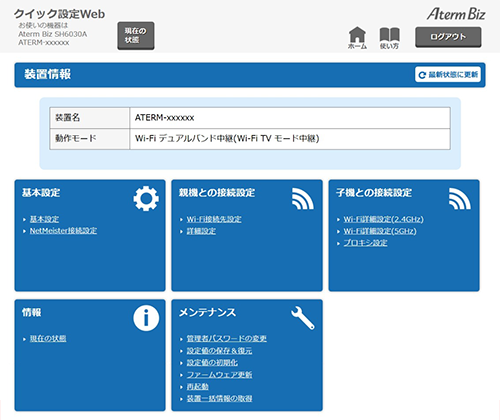Select the 再起動 link
This screenshot has height=420, width=500.
coord(197,387)
